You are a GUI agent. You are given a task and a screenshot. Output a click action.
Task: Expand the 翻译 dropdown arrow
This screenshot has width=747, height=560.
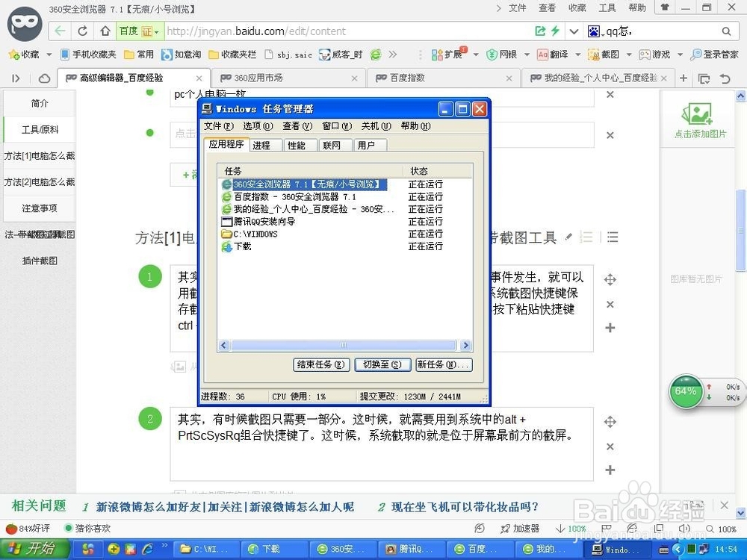click(x=578, y=55)
